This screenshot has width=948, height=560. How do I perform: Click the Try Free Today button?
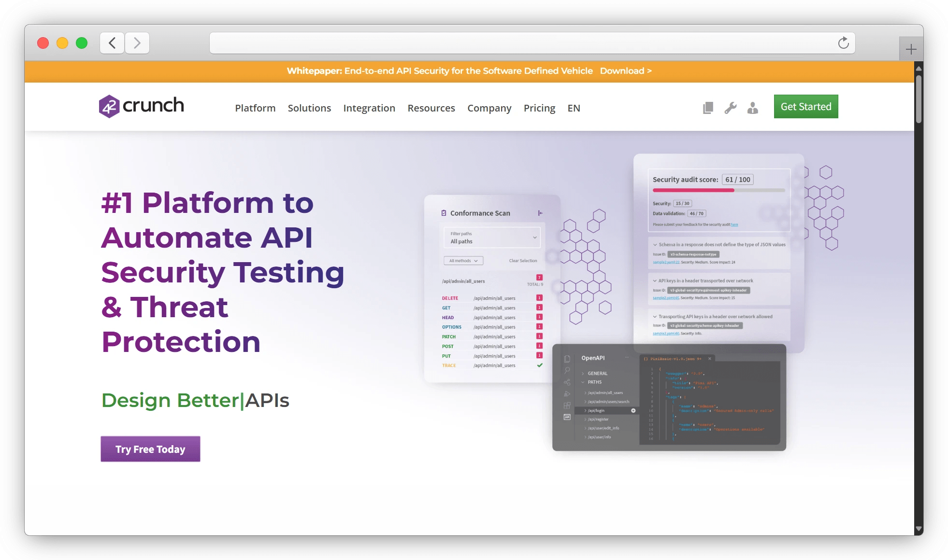coord(150,449)
